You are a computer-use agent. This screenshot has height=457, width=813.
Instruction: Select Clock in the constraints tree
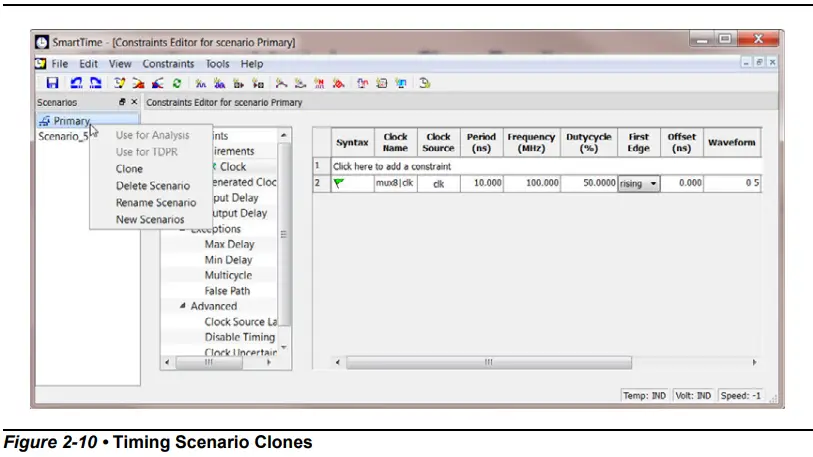[x=233, y=167]
